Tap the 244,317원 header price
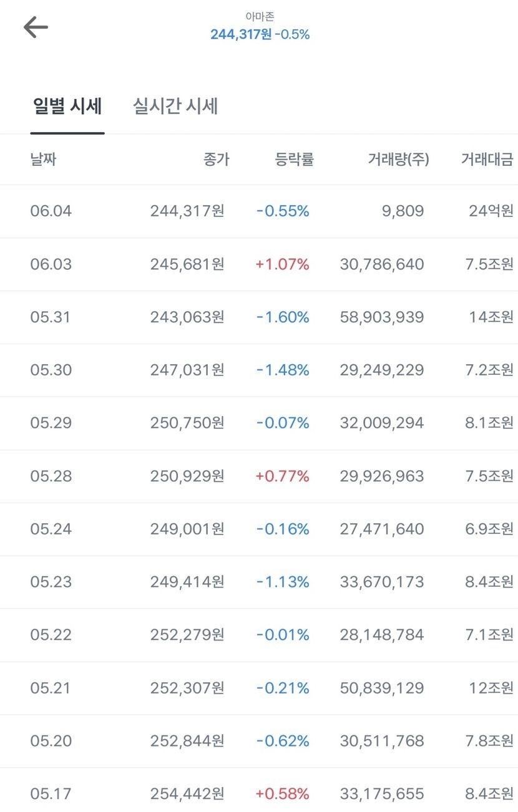Viewport: 518px width, 812px height. pos(241,34)
